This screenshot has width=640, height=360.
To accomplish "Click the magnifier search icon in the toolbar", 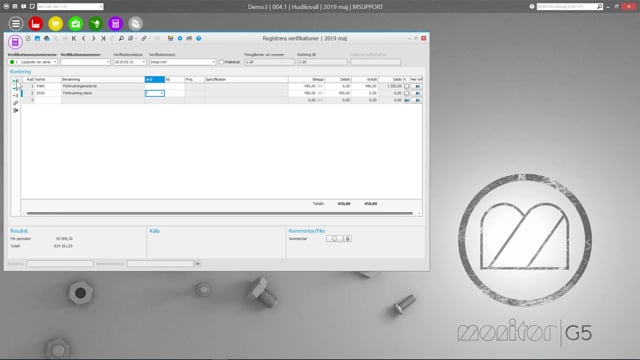I will click(x=121, y=38).
